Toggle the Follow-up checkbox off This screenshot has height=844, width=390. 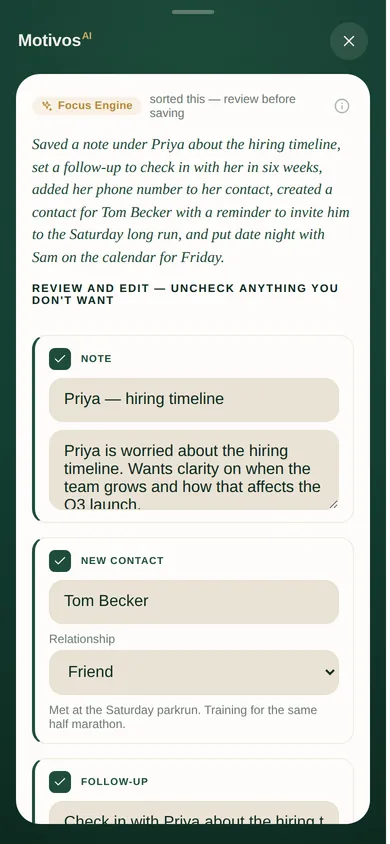click(60, 782)
